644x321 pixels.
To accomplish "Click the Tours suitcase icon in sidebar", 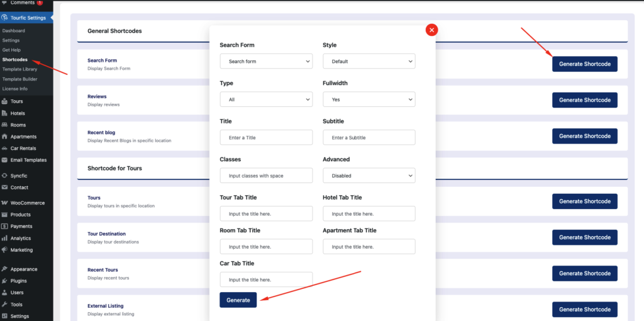I will (x=5, y=101).
